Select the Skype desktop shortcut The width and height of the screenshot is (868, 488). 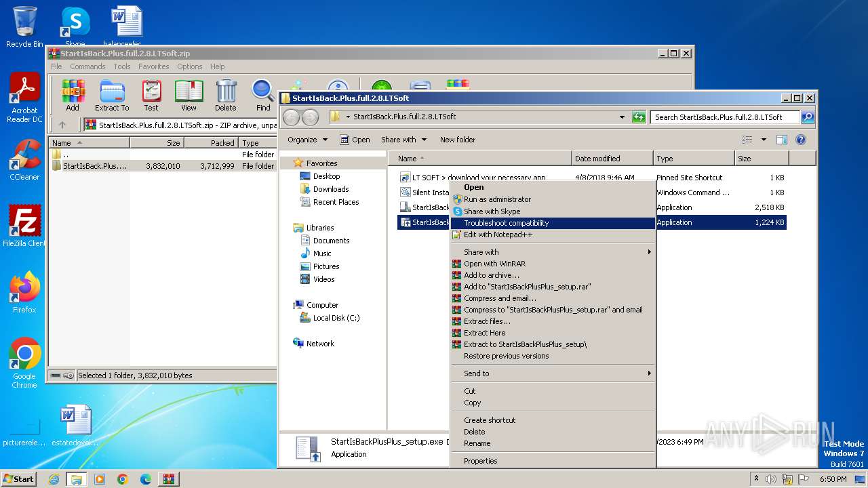[x=75, y=27]
